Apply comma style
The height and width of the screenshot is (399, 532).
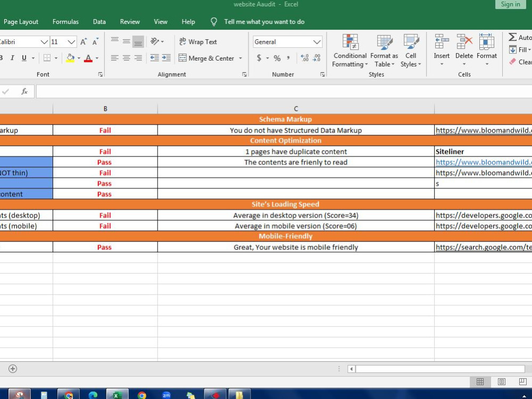pyautogui.click(x=288, y=58)
